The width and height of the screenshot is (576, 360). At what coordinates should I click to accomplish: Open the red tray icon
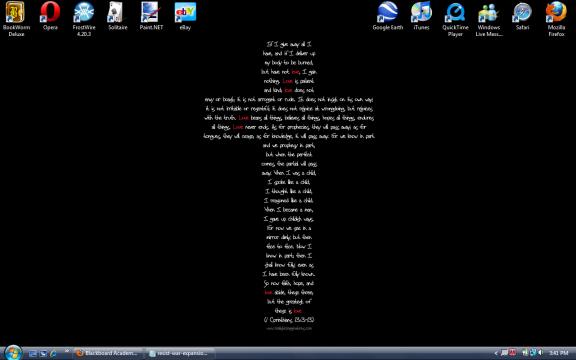tap(512, 353)
